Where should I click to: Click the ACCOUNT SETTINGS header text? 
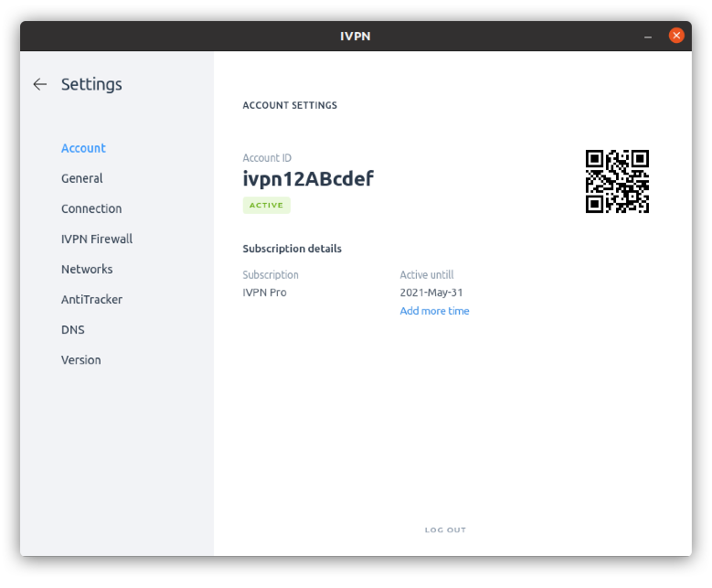pyautogui.click(x=290, y=105)
